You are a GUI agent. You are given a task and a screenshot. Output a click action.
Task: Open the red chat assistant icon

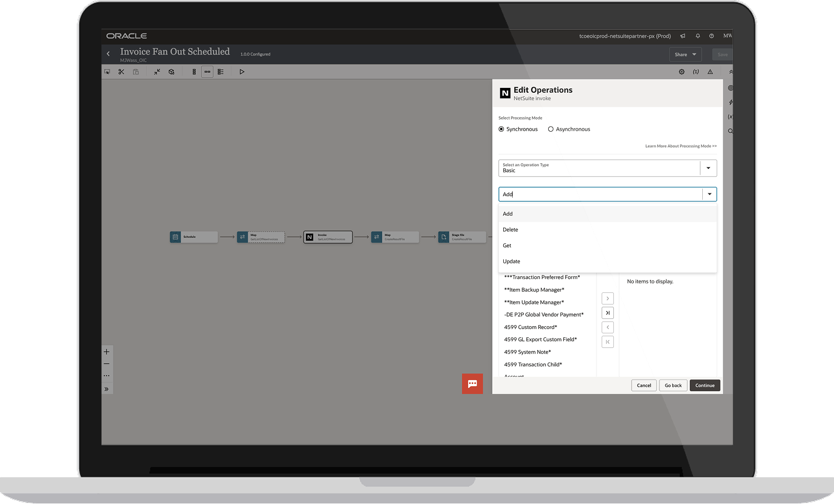point(473,384)
